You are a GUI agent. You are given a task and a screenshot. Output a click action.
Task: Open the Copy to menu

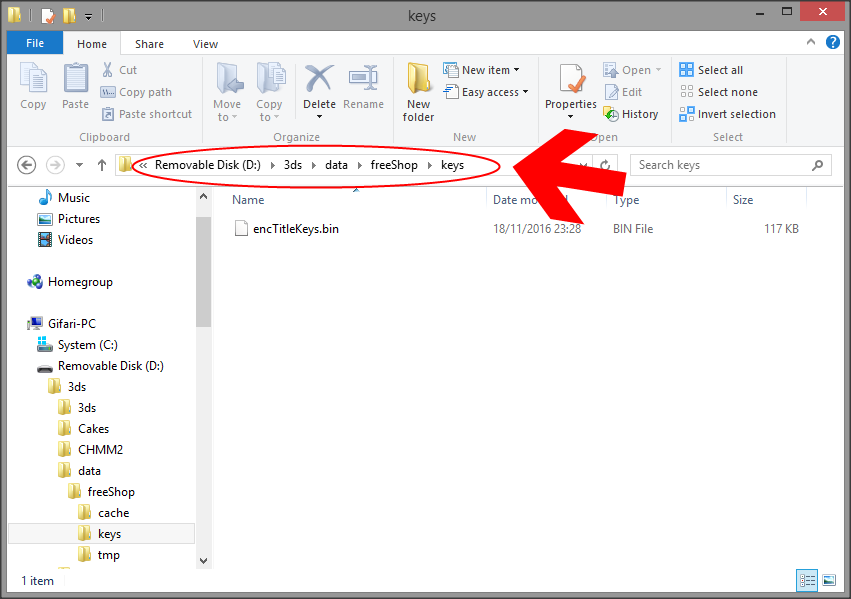[x=269, y=92]
